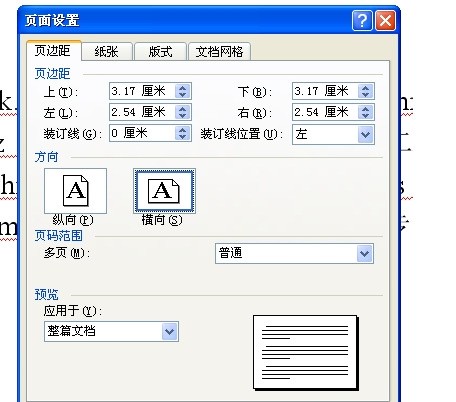Click the page preview thumbnail
The image size is (456, 402).
click(305, 353)
